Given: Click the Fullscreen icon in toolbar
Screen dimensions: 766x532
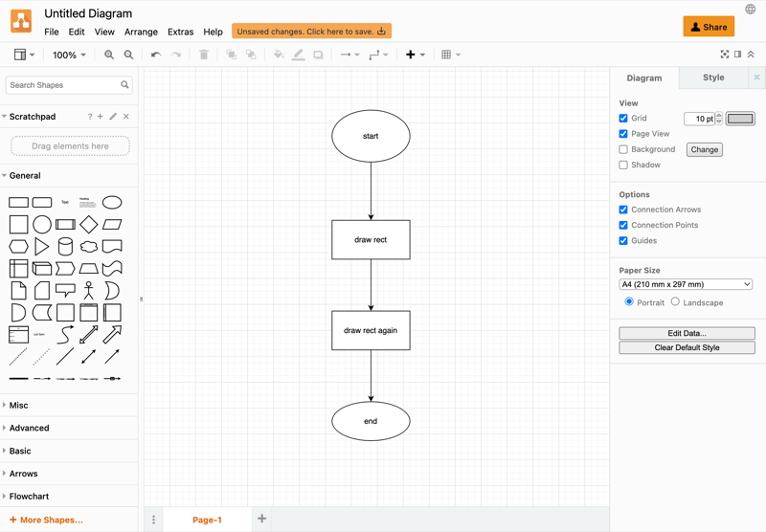Looking at the screenshot, I should (x=725, y=55).
